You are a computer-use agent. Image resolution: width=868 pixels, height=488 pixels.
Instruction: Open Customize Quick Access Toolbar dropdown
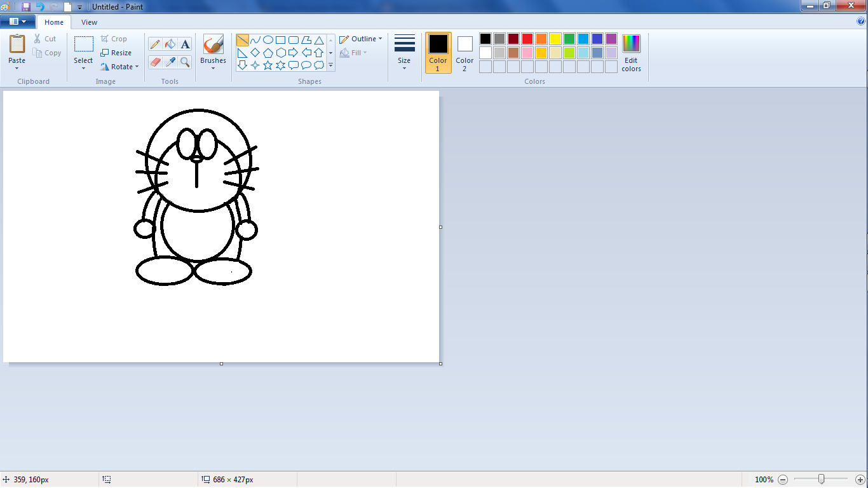(x=80, y=7)
